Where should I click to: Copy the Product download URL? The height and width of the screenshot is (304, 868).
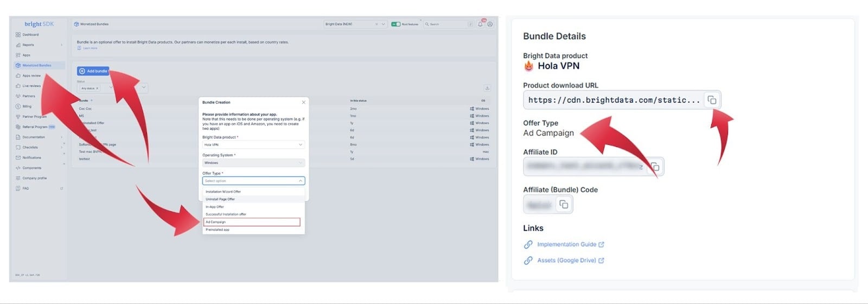(x=712, y=100)
